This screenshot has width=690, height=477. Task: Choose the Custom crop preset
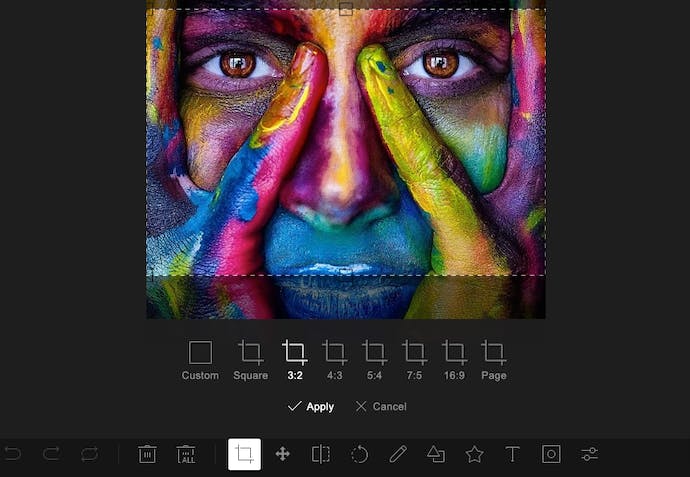(x=200, y=360)
